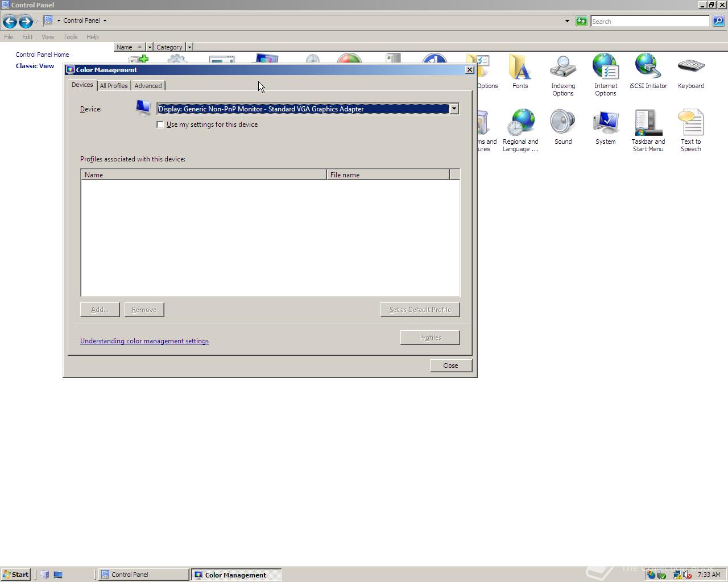Open the Tools menu
Screen dimensions: 728x582
71,37
